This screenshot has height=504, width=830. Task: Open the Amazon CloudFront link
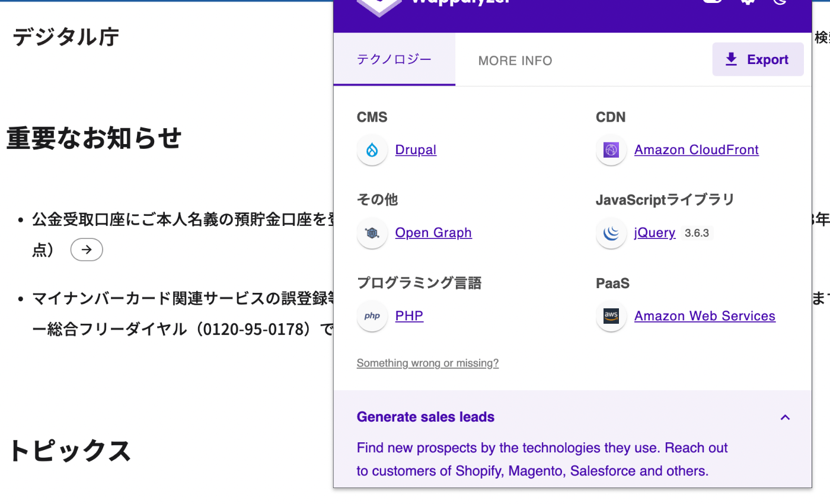coord(697,150)
